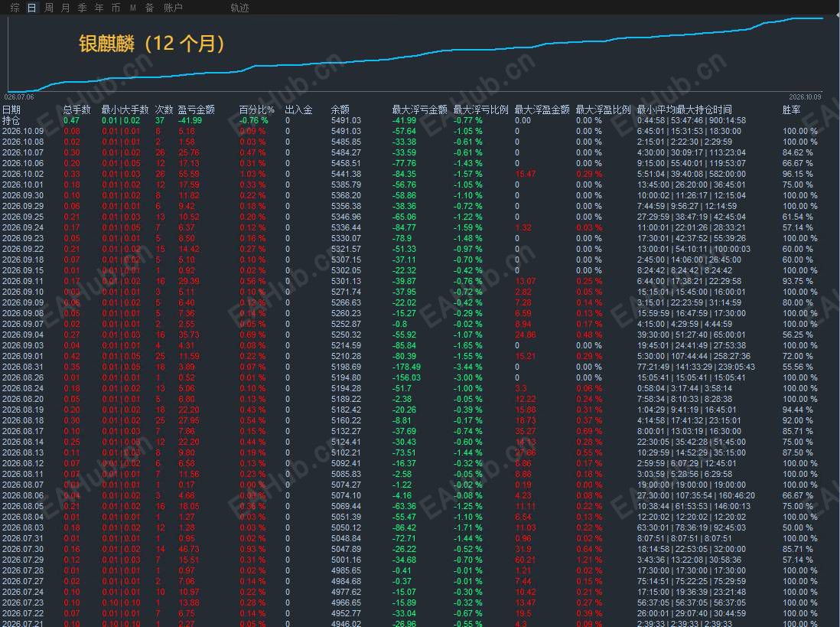
Task: Click the 胜率 column header
Action: 791,110
